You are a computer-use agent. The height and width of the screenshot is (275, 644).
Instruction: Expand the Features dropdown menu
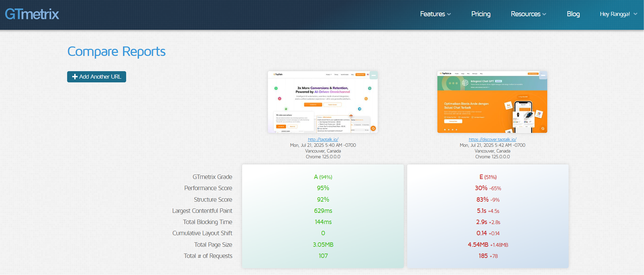(x=435, y=14)
